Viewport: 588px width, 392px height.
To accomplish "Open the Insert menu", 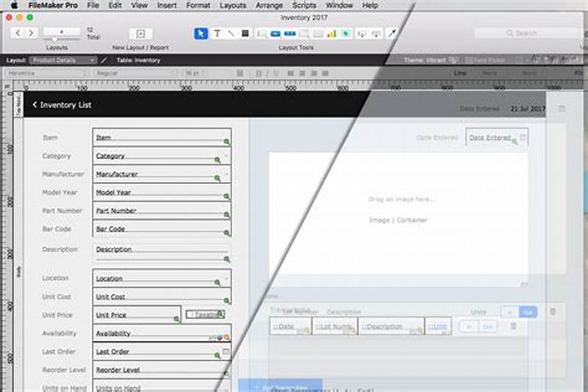I will (167, 5).
